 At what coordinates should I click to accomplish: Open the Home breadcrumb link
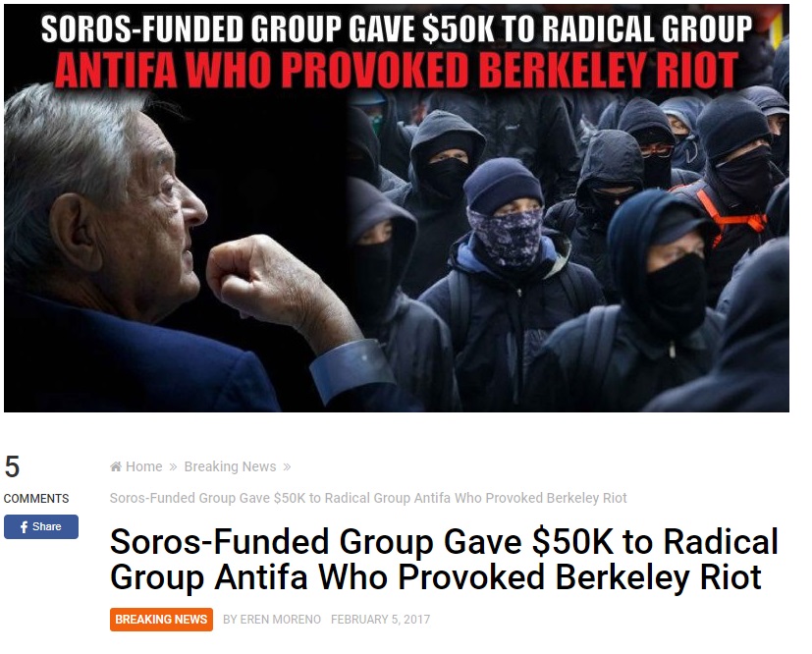pos(144,466)
